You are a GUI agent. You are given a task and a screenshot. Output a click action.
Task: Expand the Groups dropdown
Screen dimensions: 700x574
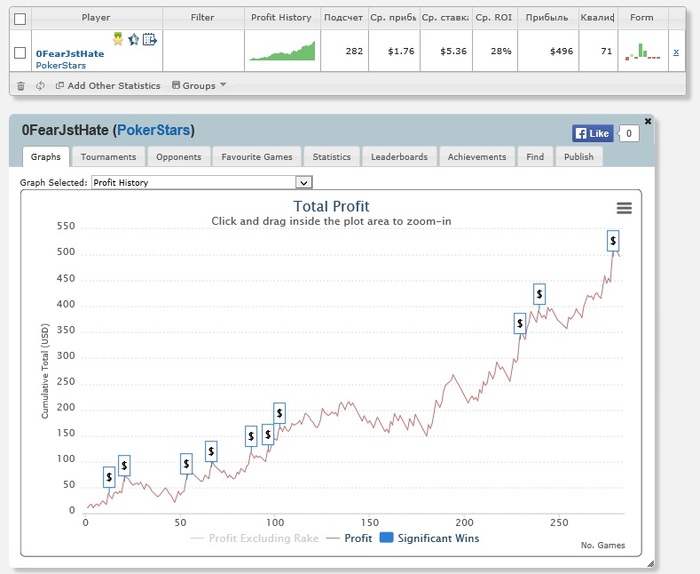coord(199,86)
